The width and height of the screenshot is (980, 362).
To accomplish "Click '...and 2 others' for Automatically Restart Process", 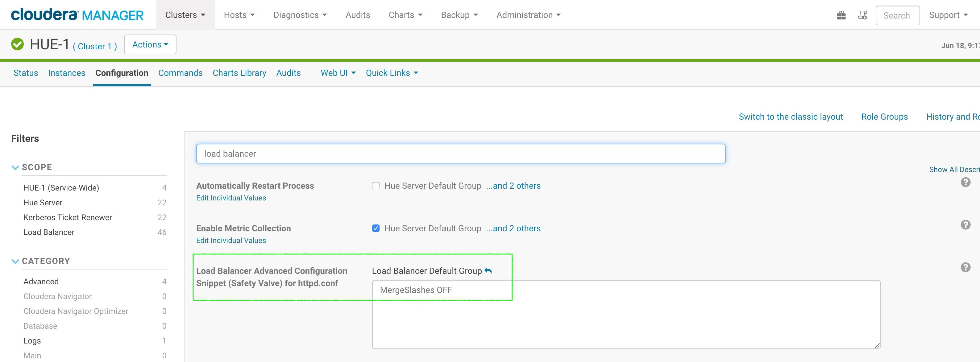I will (513, 186).
